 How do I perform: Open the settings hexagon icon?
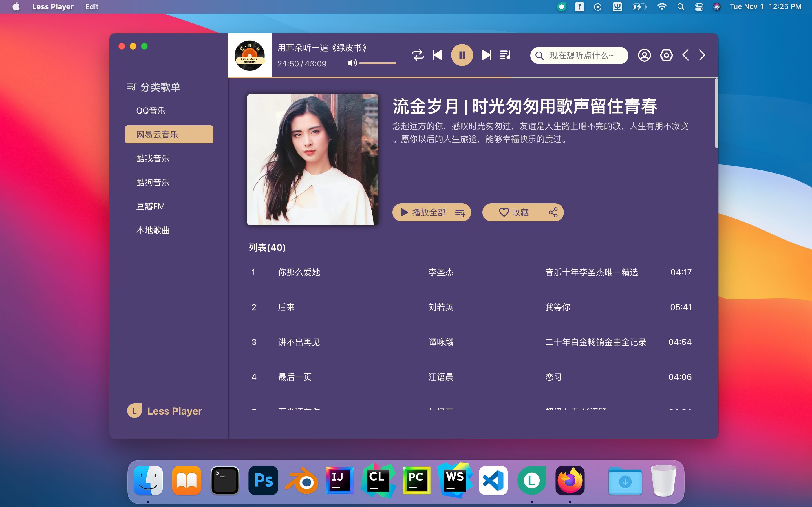pos(666,55)
